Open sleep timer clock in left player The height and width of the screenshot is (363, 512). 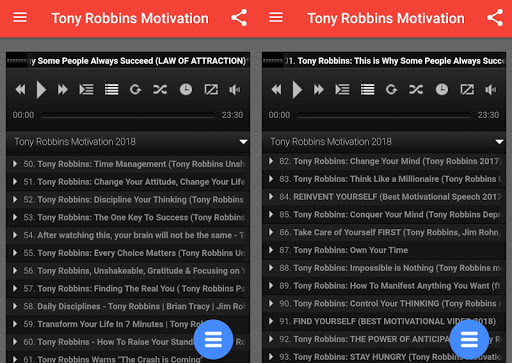coord(186,89)
